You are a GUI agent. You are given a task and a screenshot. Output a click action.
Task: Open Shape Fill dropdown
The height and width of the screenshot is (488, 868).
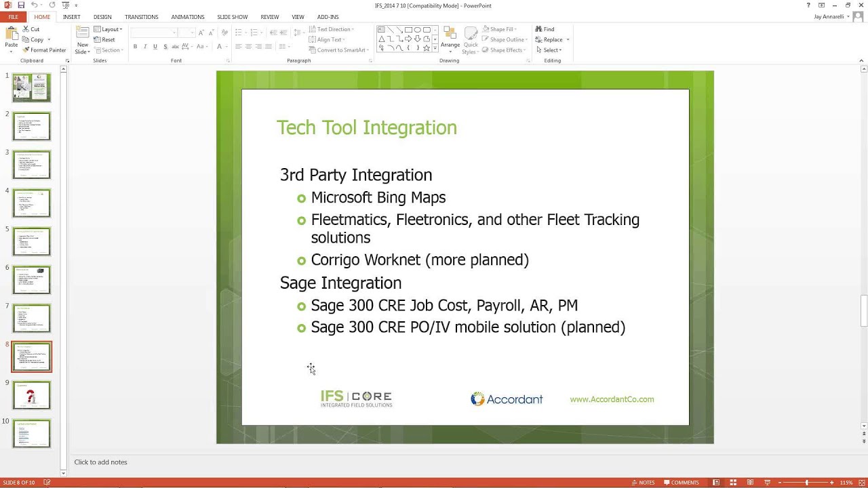click(x=499, y=29)
